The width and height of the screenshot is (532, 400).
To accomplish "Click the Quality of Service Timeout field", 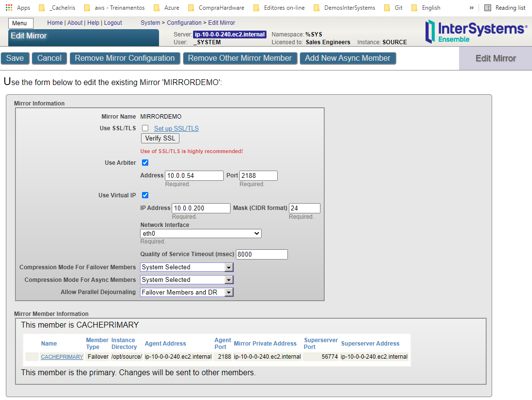I will (x=262, y=255).
